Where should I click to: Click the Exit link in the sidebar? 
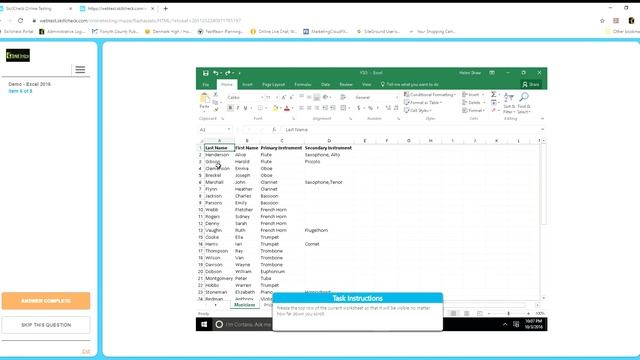tap(86, 351)
